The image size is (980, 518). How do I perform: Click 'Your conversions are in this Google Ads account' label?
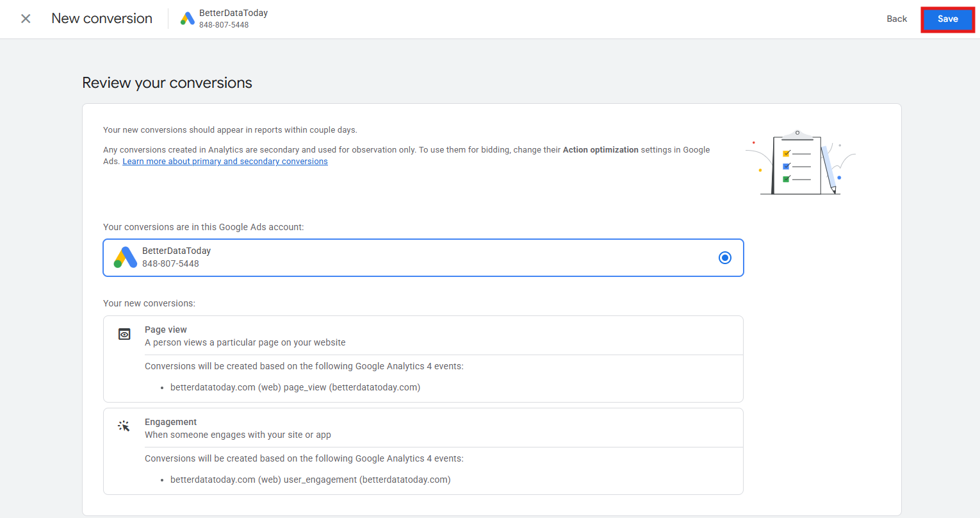coord(204,227)
